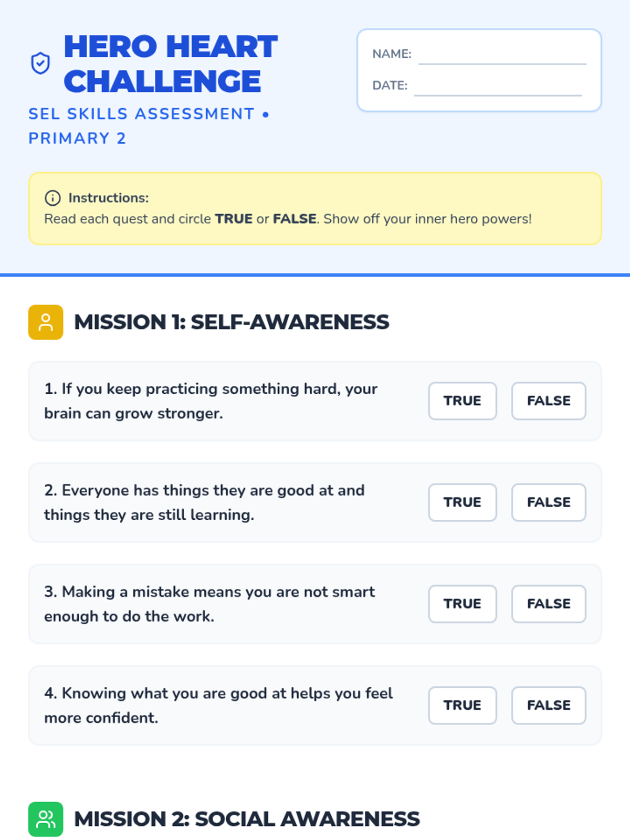Click the yellow Mission 1 person icon
Screen dimensions: 630x840
tap(46, 322)
